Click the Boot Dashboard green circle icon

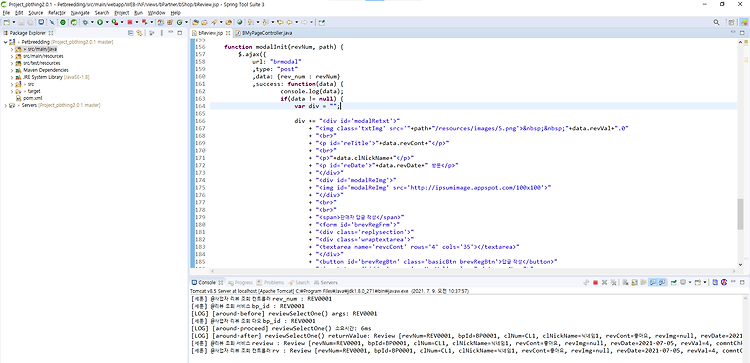pyautogui.click(x=63, y=22)
